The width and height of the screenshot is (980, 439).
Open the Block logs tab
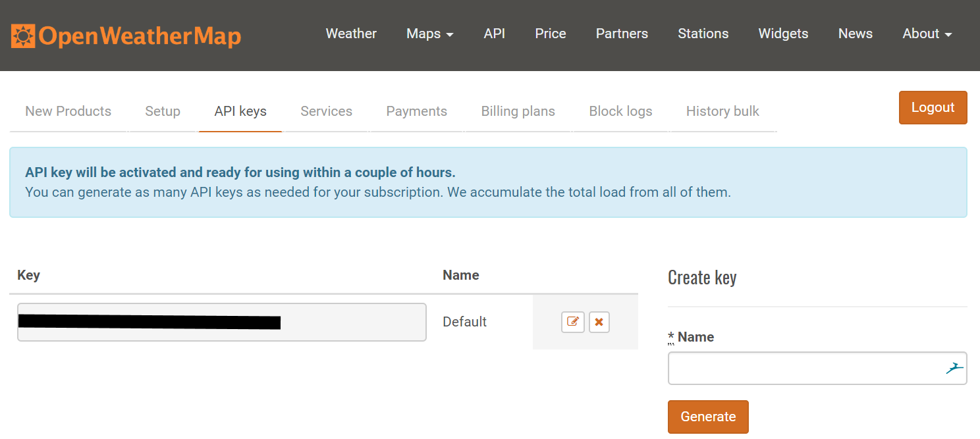(x=621, y=111)
